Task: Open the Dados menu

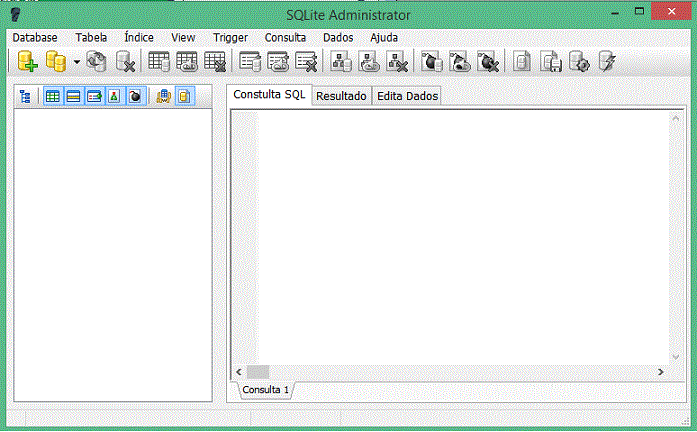Action: tap(338, 38)
